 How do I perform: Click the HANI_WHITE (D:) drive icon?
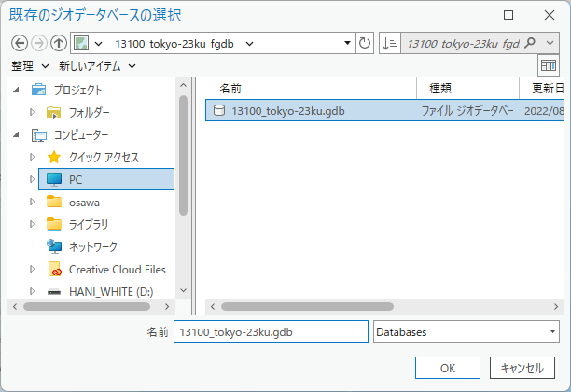[54, 292]
